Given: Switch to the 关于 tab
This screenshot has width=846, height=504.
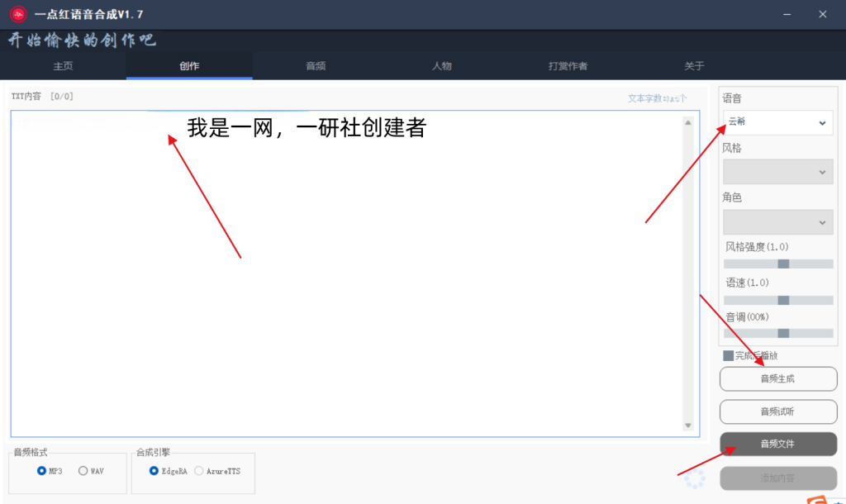Looking at the screenshot, I should tap(694, 66).
